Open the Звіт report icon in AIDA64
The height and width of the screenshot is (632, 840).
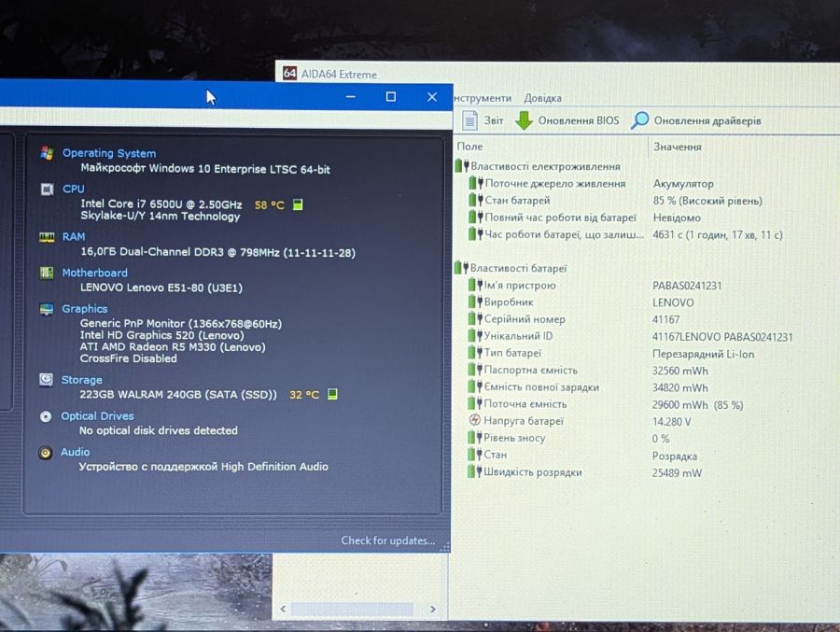coord(469,120)
